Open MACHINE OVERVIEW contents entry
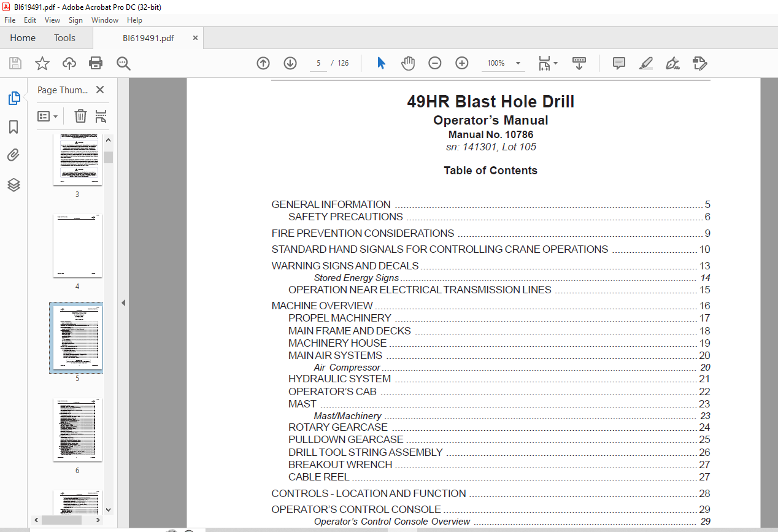 coord(490,306)
